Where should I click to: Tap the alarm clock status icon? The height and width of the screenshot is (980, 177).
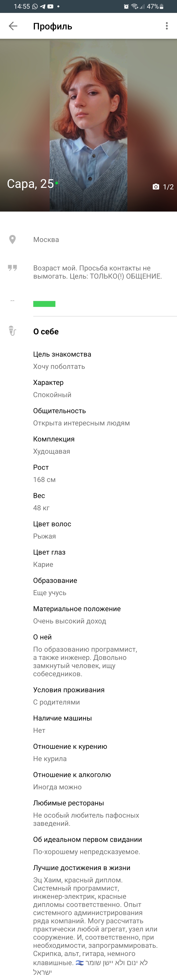tap(126, 7)
